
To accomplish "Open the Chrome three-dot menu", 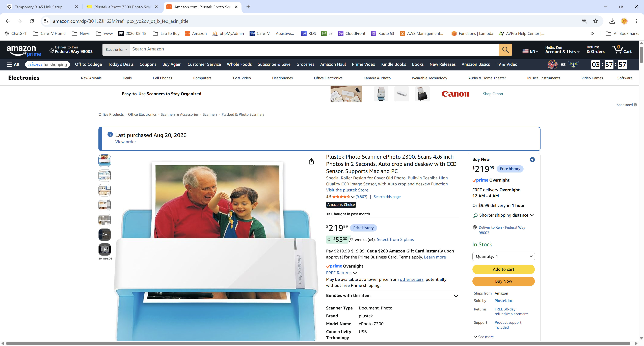I will point(636,21).
